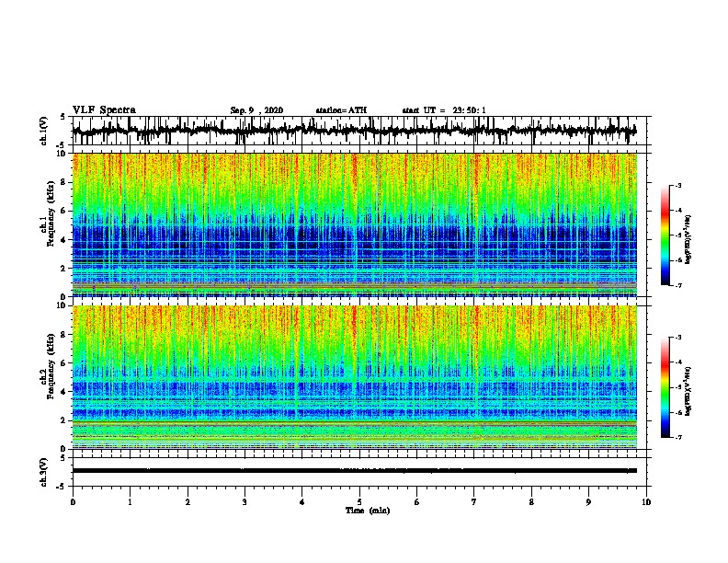Image resolution: width=728 pixels, height=563 pixels.
Task: Click the ch.1 frequency axis "2" tick label
Action: (64, 269)
